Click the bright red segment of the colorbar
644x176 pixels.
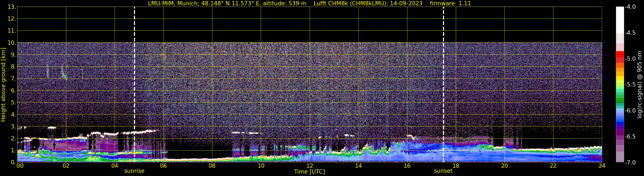(620, 54)
